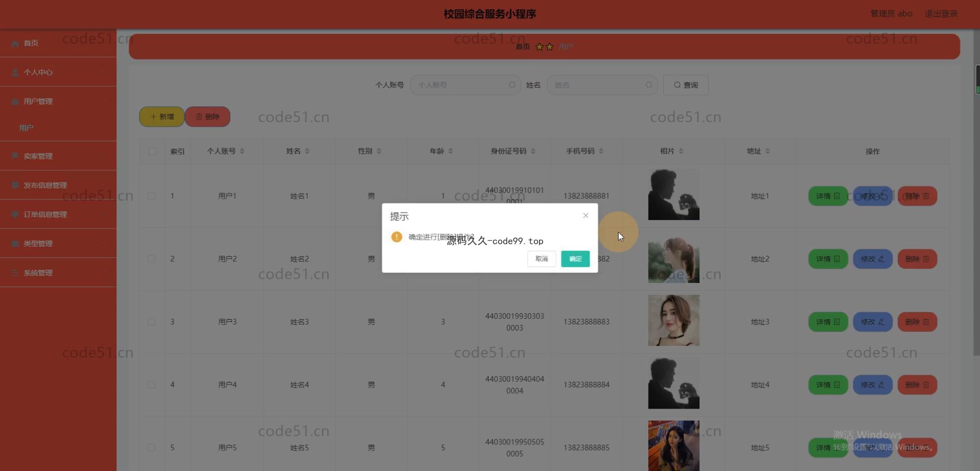Click 修改 for 用户4
Image resolution: width=980 pixels, height=471 pixels.
(x=872, y=385)
